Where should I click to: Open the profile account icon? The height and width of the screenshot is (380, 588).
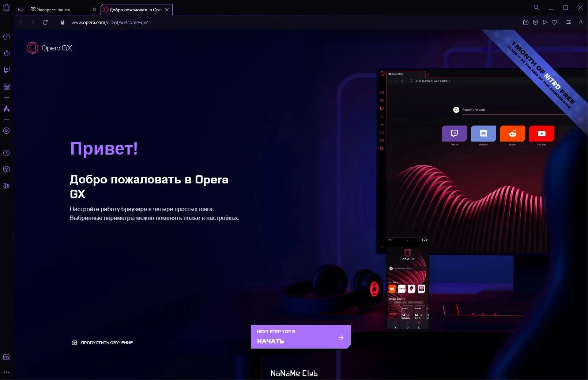pyautogui.click(x=580, y=22)
